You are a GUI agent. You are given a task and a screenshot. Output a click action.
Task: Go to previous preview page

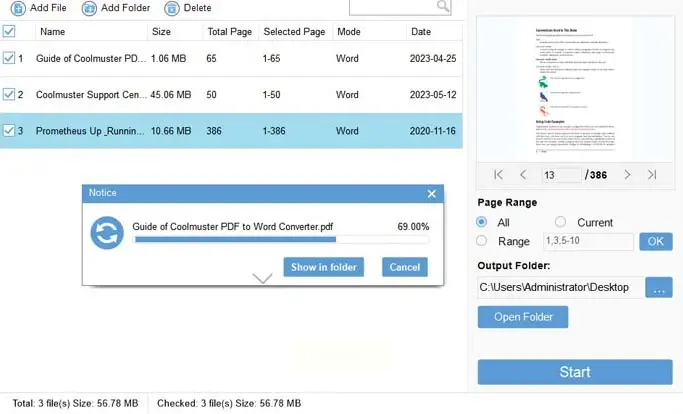tap(522, 175)
